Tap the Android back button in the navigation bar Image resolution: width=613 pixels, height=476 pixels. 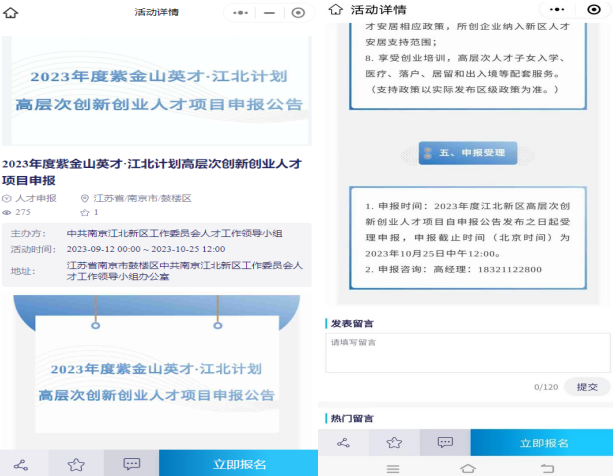click(546, 467)
